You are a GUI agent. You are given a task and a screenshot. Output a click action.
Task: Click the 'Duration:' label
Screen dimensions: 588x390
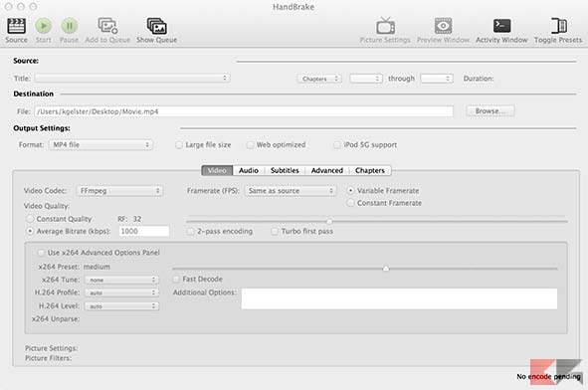(x=479, y=79)
